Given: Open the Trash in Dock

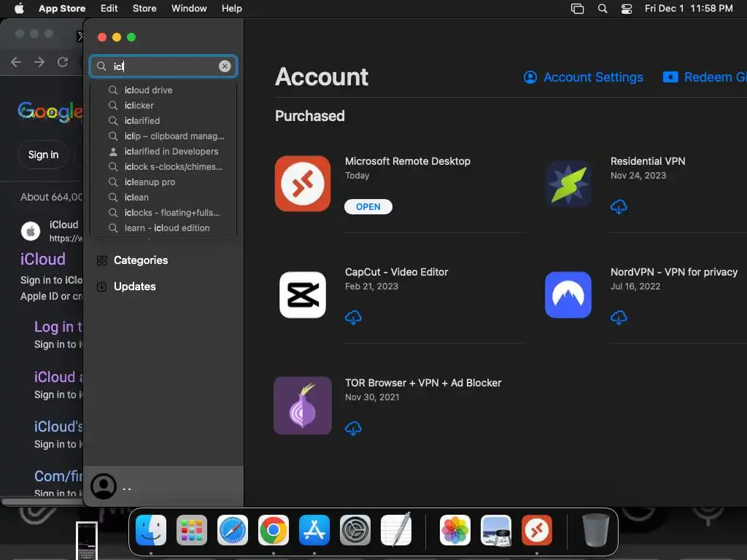Looking at the screenshot, I should 595,530.
